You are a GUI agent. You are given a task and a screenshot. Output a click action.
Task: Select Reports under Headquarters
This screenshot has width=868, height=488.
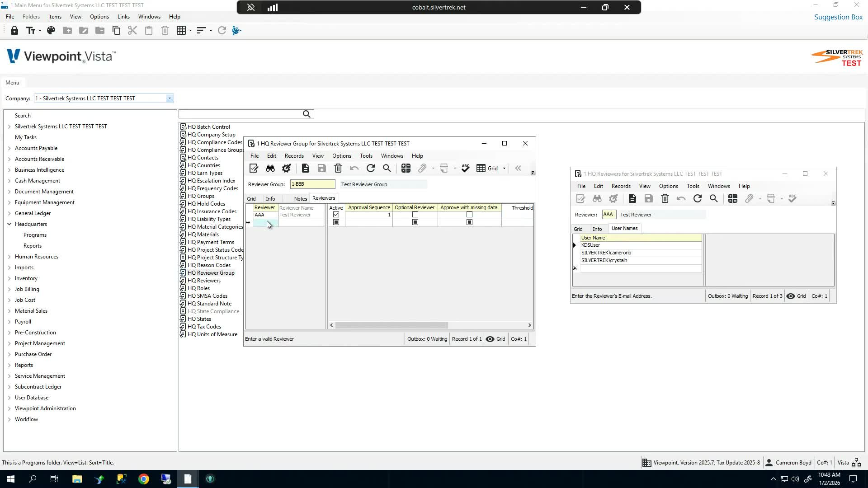(x=33, y=246)
